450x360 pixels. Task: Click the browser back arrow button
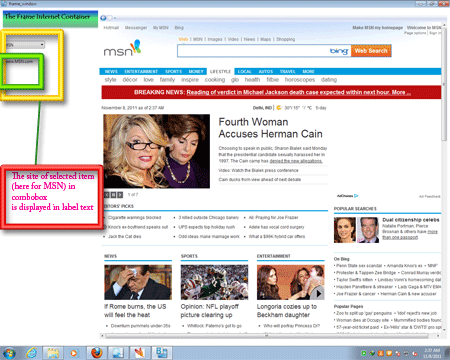tap(103, 18)
